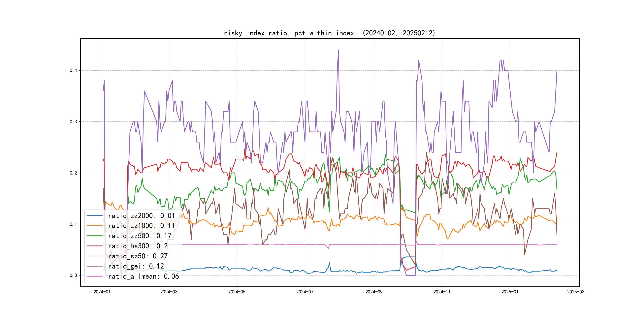
Task: Click the ratio_zz2000 legend entry
Action: point(141,215)
